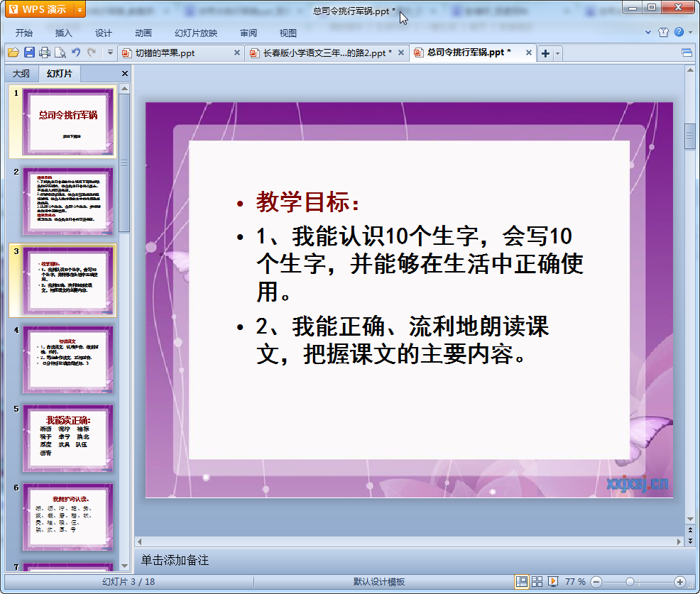Screen dimensions: 700x594
Task: Open the WPS 演示 application menu
Action: (x=39, y=9)
